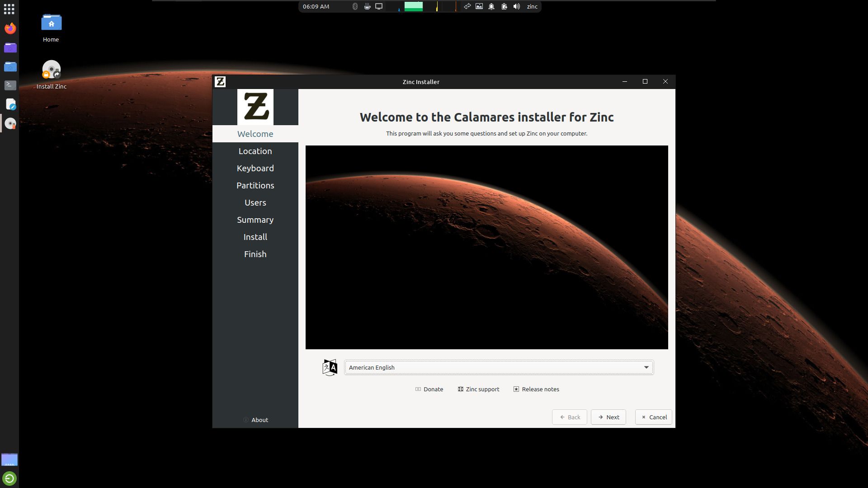This screenshot has width=868, height=488.
Task: Select the Partitions step in the sidebar
Action: (x=255, y=185)
